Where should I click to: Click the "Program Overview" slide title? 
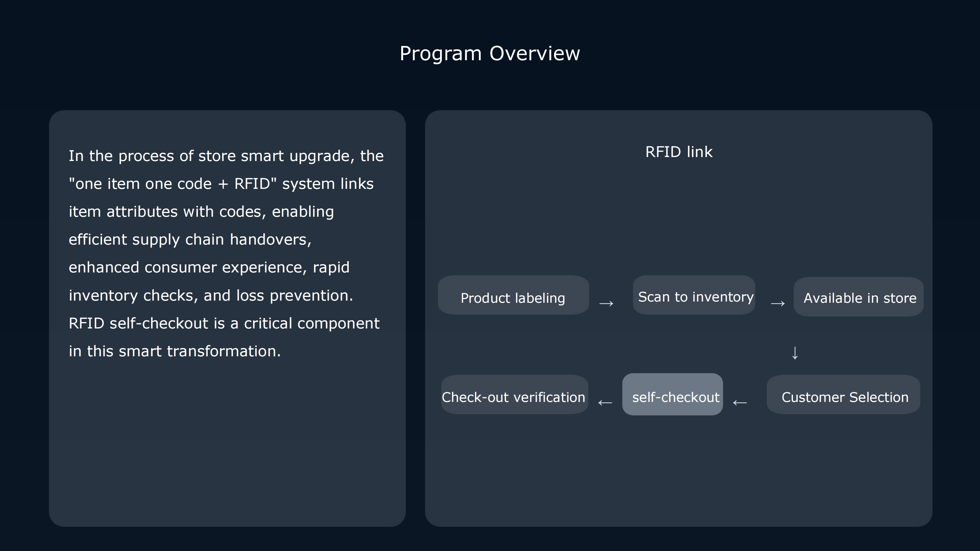(490, 53)
